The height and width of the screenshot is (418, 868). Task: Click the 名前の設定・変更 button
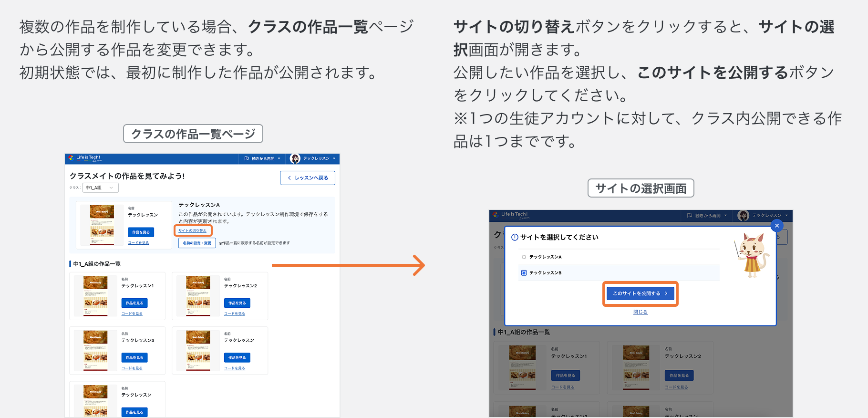[x=197, y=243]
